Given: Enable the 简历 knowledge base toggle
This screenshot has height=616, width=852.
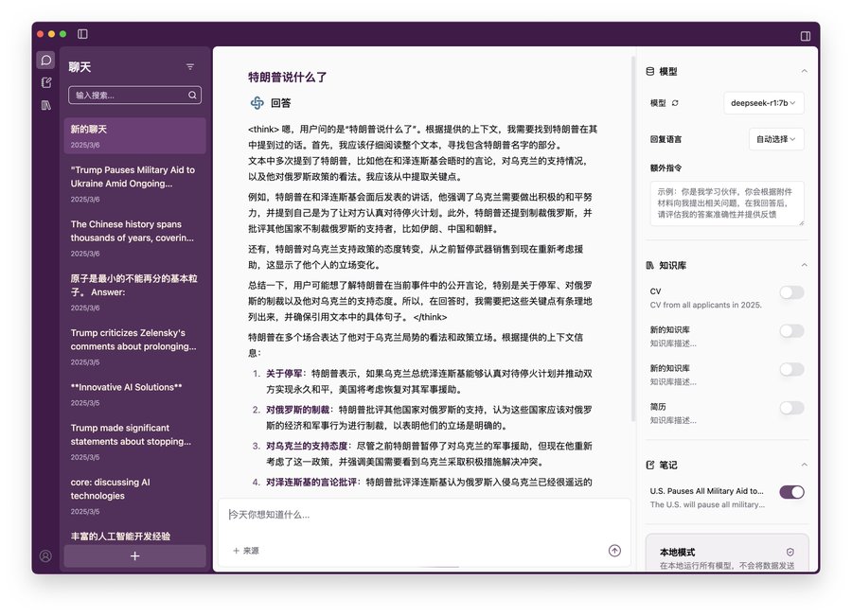Looking at the screenshot, I should [x=791, y=408].
